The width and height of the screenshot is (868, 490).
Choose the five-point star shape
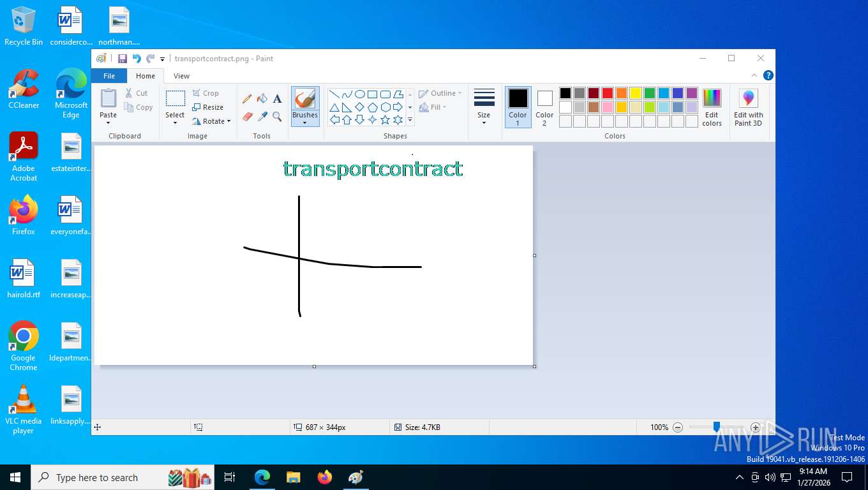click(385, 120)
